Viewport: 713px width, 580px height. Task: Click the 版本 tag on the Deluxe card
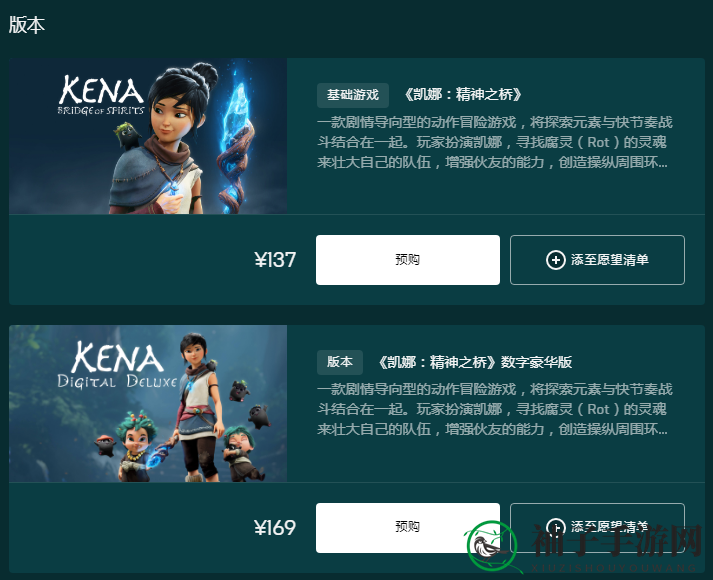coord(340,362)
